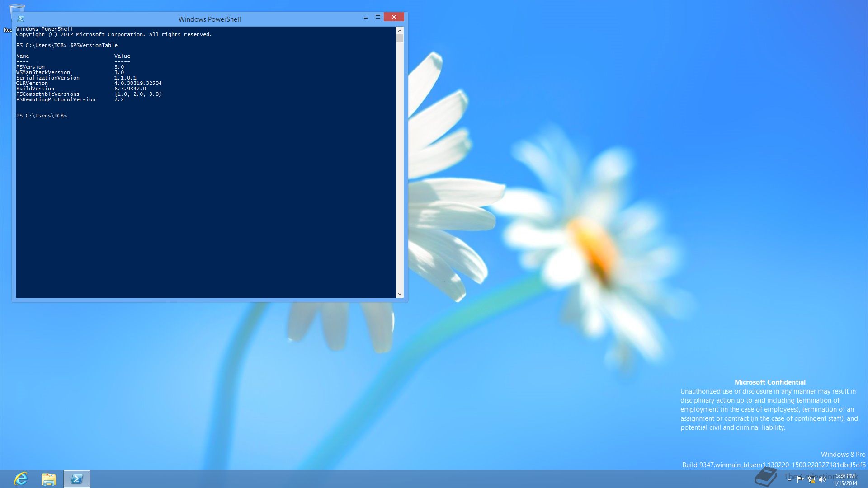Click the $PSVersionTable command text
This screenshot has height=488, width=868.
point(94,45)
